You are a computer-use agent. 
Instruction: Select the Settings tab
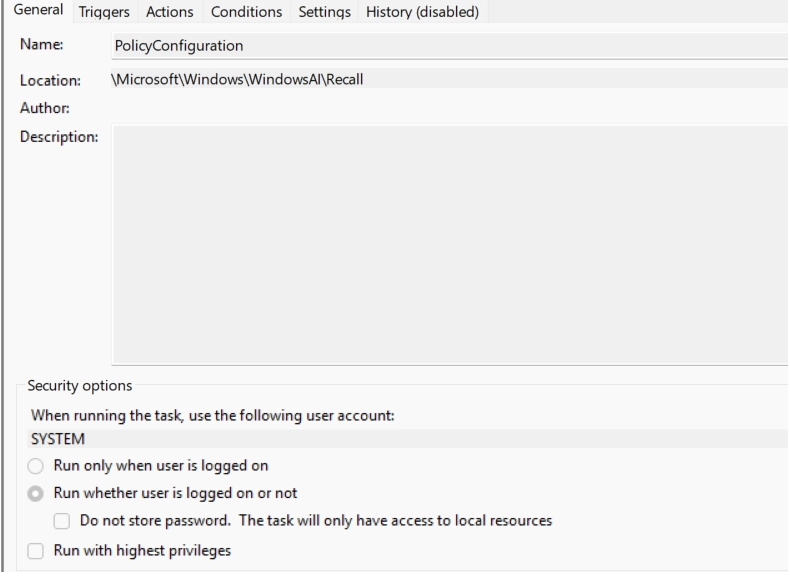tap(326, 12)
